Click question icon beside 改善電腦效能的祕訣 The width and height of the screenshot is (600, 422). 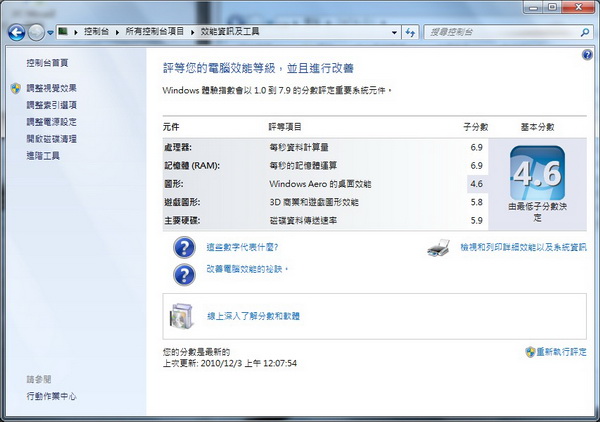[184, 274]
